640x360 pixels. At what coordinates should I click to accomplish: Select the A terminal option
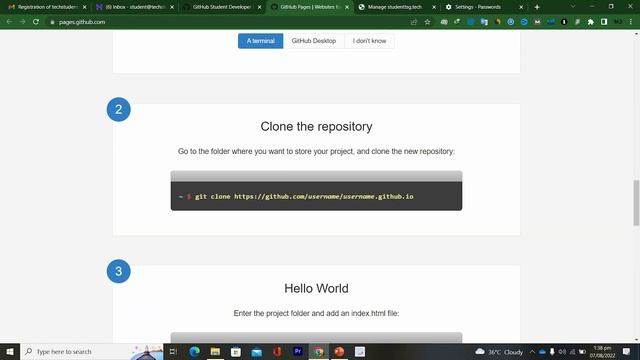(x=260, y=41)
